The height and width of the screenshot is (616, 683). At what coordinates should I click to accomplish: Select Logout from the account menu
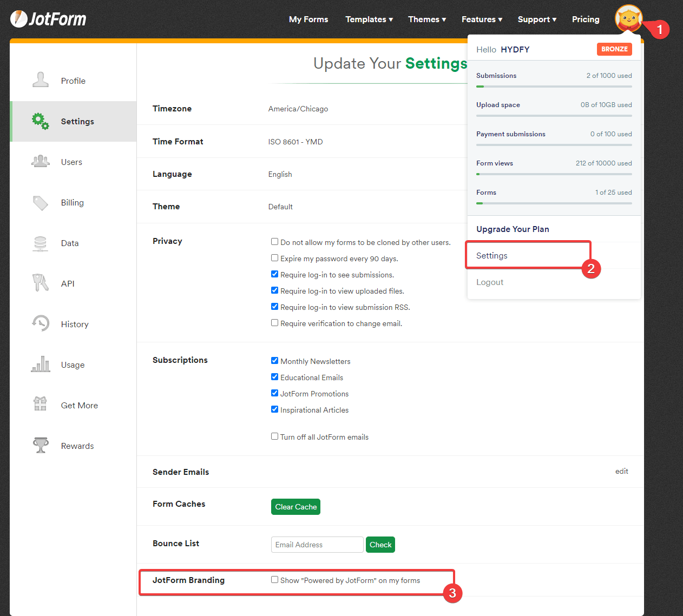(x=489, y=282)
